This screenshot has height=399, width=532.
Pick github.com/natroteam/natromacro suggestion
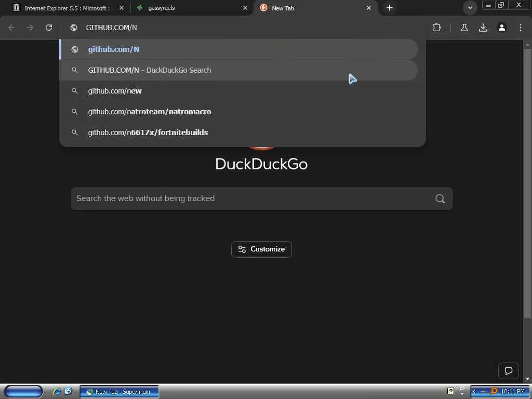tap(239, 112)
